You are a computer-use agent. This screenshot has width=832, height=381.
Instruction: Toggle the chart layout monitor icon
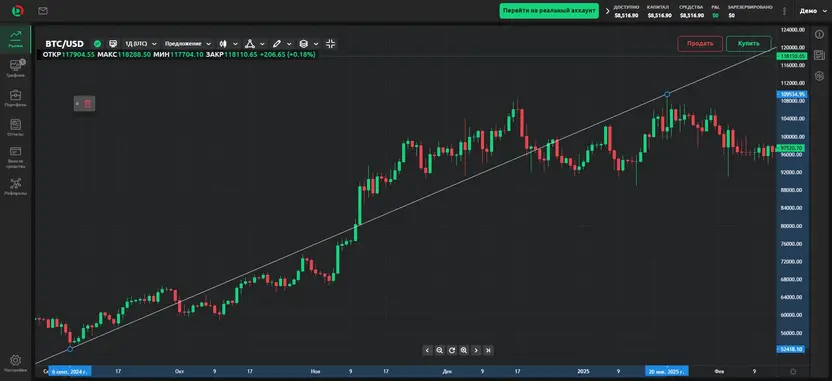pos(112,44)
